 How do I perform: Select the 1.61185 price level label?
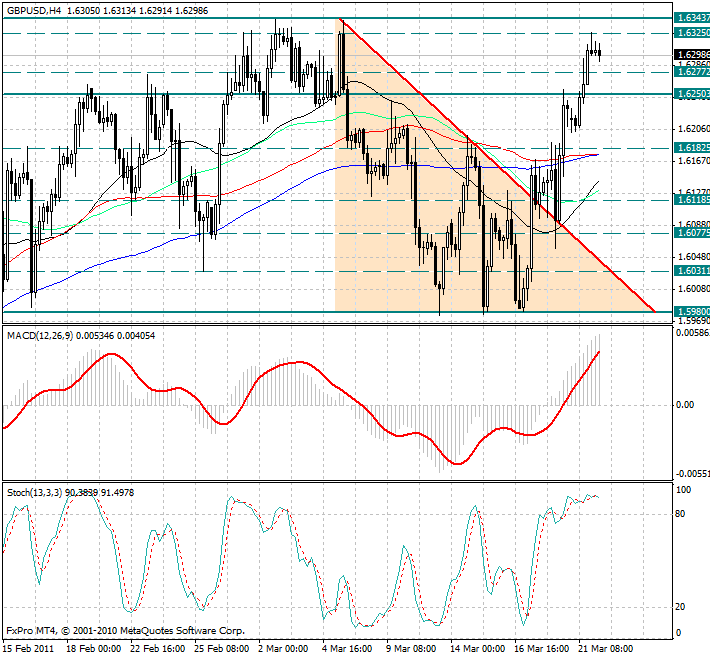point(692,200)
